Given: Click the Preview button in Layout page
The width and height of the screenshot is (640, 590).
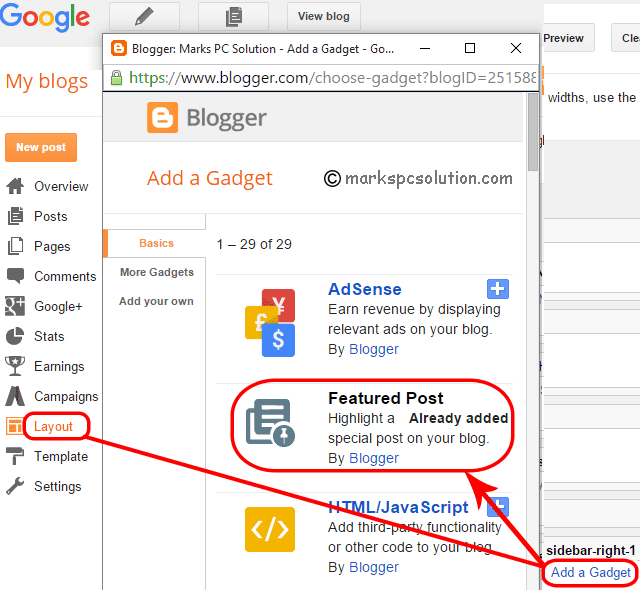Looking at the screenshot, I should 568,38.
